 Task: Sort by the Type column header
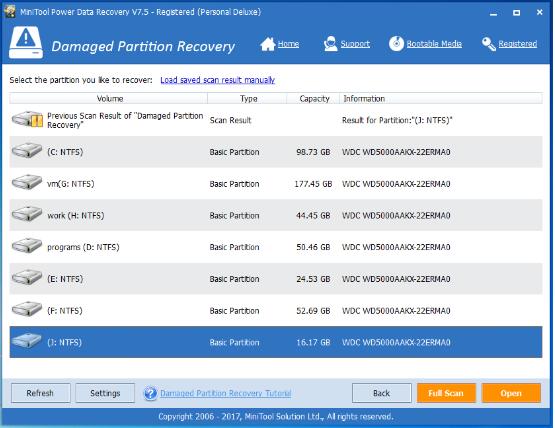(x=247, y=98)
